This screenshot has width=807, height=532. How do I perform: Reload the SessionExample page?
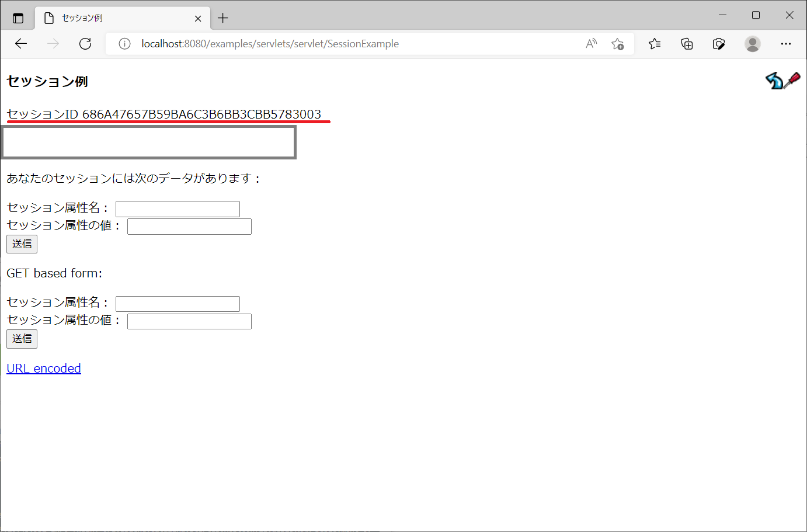pos(85,43)
